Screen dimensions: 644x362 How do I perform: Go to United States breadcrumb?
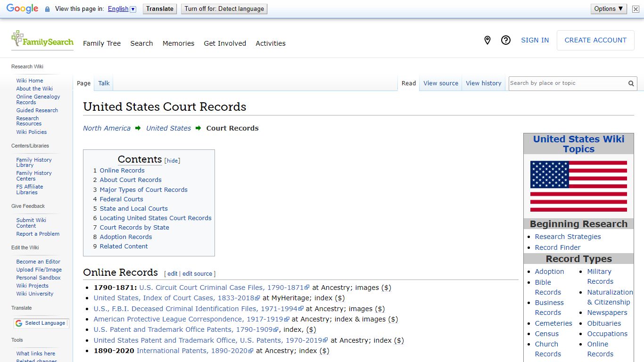(x=168, y=128)
